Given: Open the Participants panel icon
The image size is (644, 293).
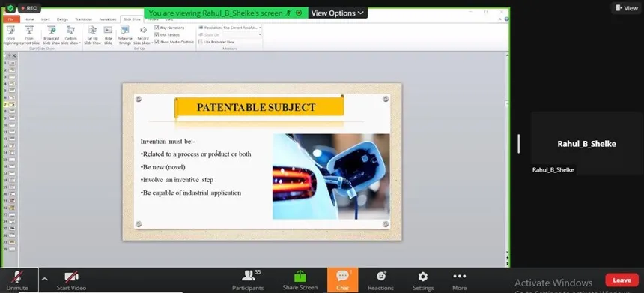Looking at the screenshot, I should coord(248,275).
